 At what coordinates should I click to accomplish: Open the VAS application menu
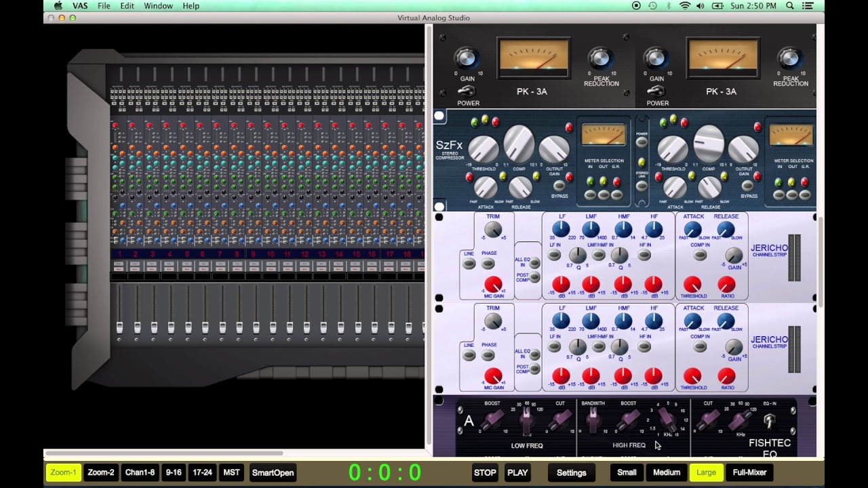coord(80,6)
